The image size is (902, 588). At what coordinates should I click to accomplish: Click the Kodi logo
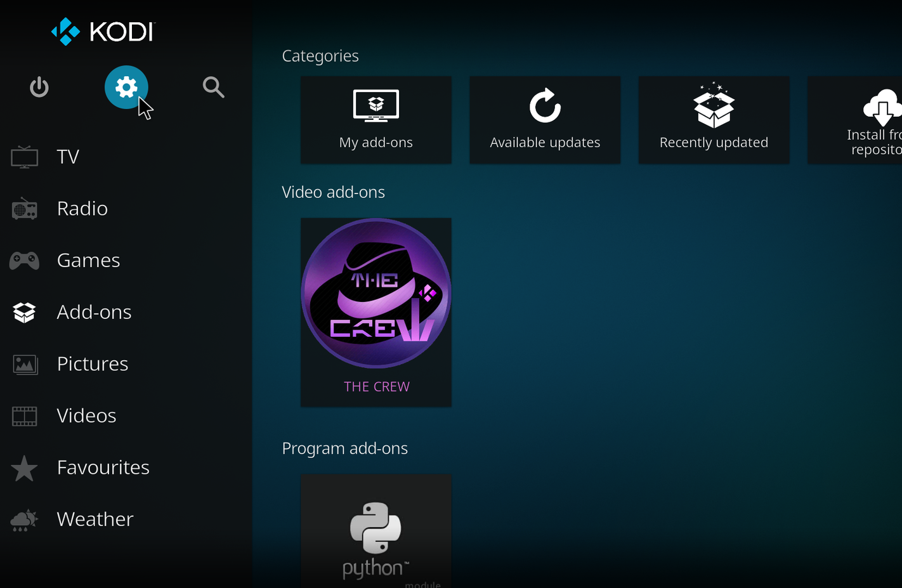(x=101, y=31)
